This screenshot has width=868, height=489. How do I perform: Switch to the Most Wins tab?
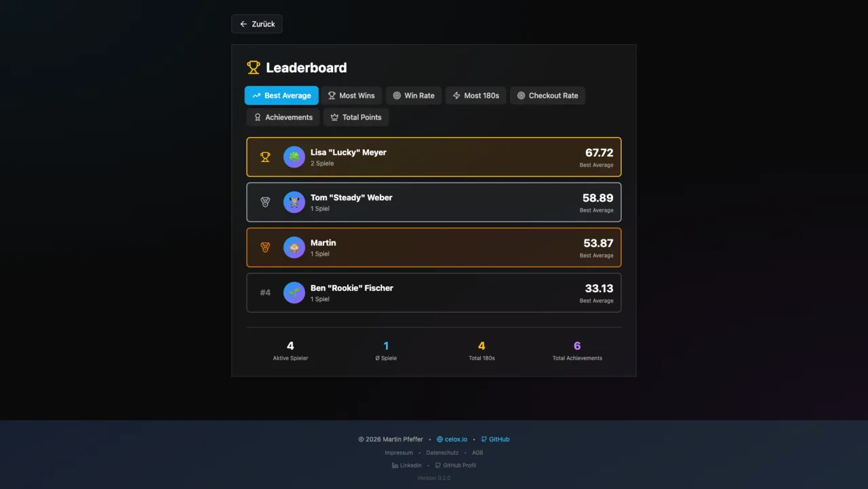tap(351, 96)
